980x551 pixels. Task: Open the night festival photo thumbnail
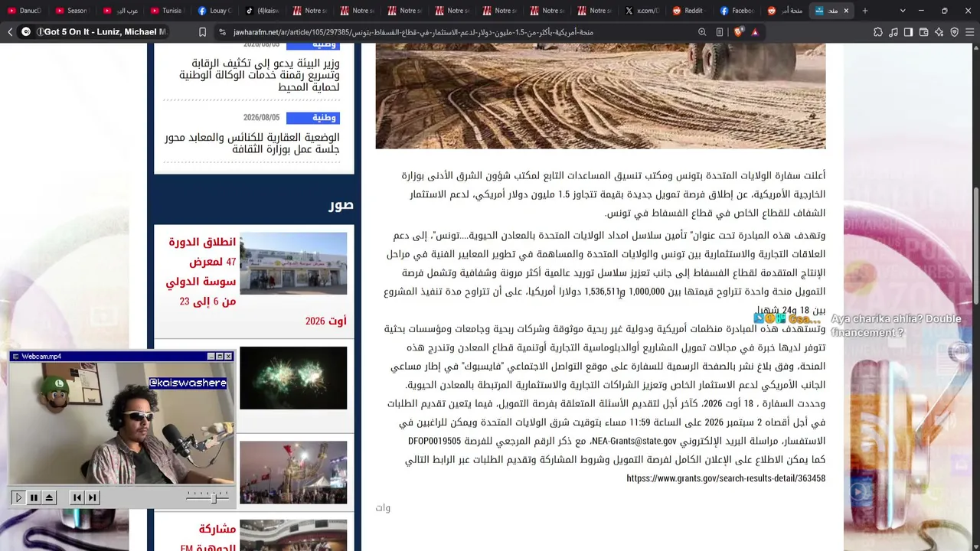pyautogui.click(x=293, y=472)
